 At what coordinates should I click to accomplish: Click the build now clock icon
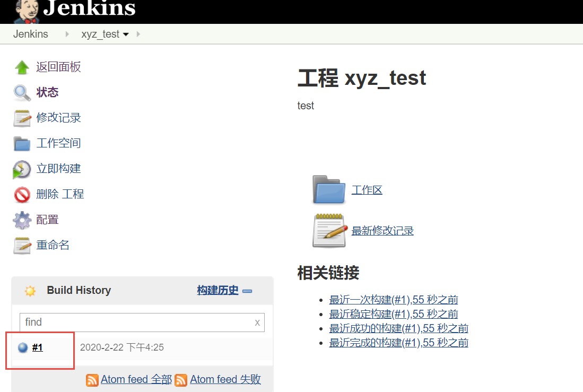tap(22, 169)
